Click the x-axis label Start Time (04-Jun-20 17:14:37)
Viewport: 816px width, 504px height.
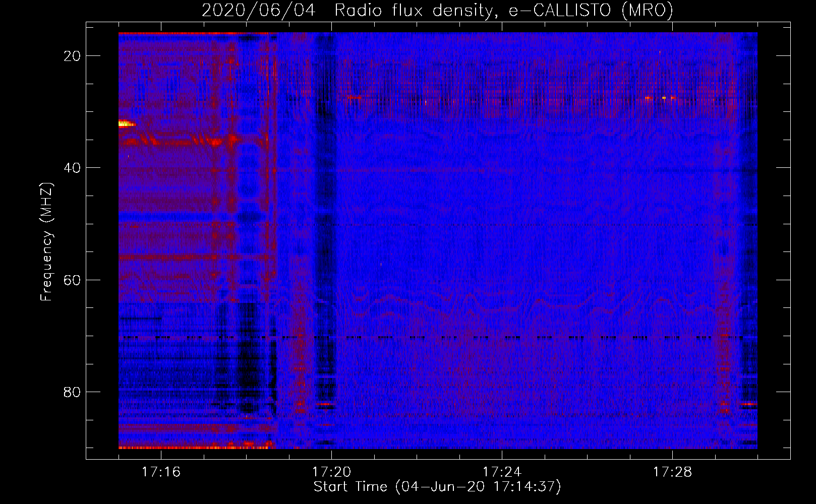pos(437,487)
